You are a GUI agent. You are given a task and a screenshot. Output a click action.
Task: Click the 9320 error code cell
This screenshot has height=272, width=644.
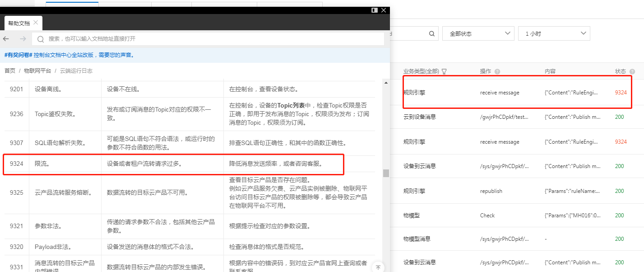[16, 247]
